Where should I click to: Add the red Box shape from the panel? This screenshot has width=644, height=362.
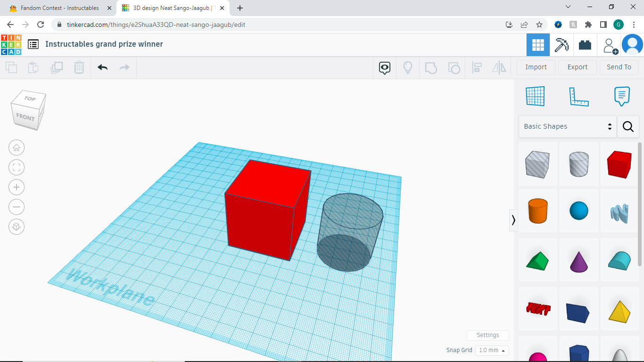tap(619, 164)
